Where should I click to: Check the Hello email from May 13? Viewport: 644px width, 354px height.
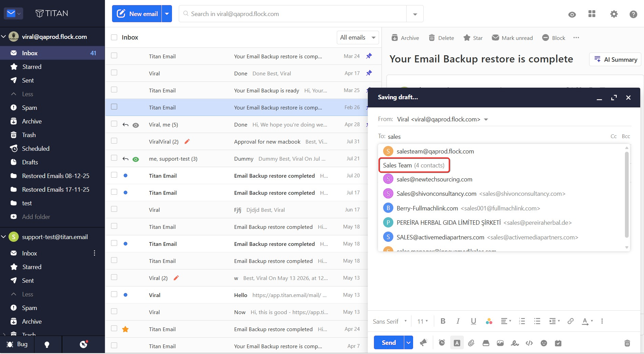click(x=114, y=294)
